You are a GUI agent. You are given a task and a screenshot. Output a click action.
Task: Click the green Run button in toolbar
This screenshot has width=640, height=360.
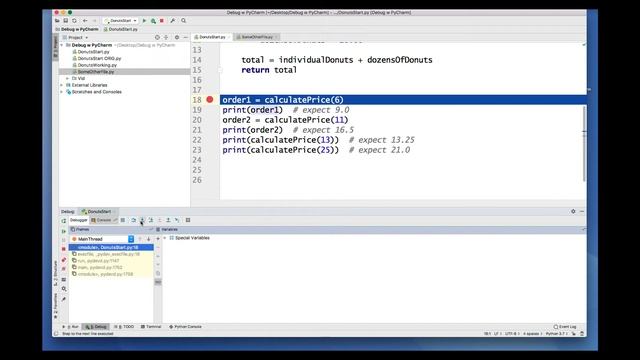(144, 21)
